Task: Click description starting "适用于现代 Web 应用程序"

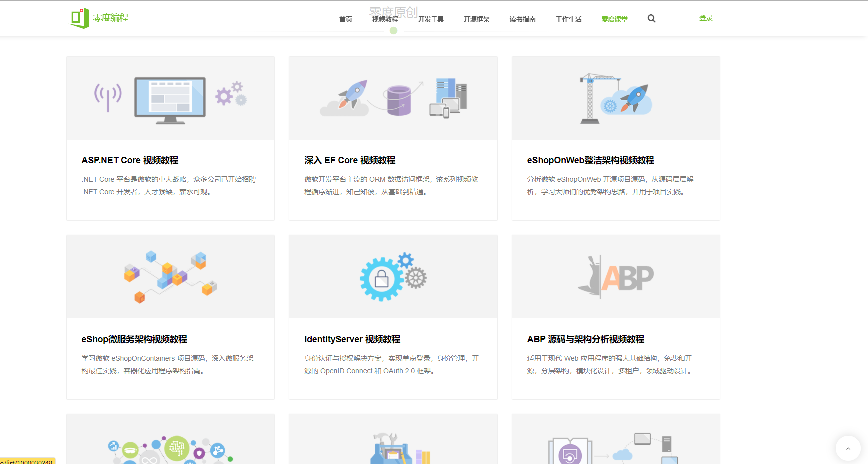Action: pyautogui.click(x=610, y=365)
